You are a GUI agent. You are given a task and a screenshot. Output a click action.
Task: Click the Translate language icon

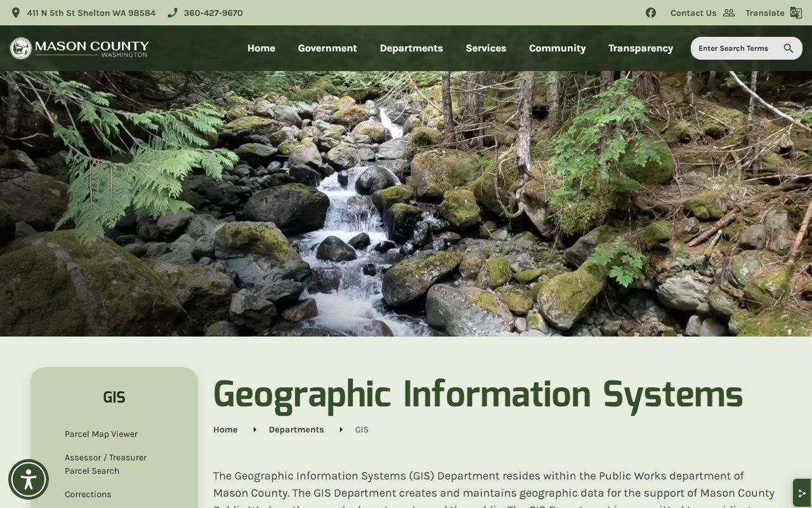click(x=796, y=13)
